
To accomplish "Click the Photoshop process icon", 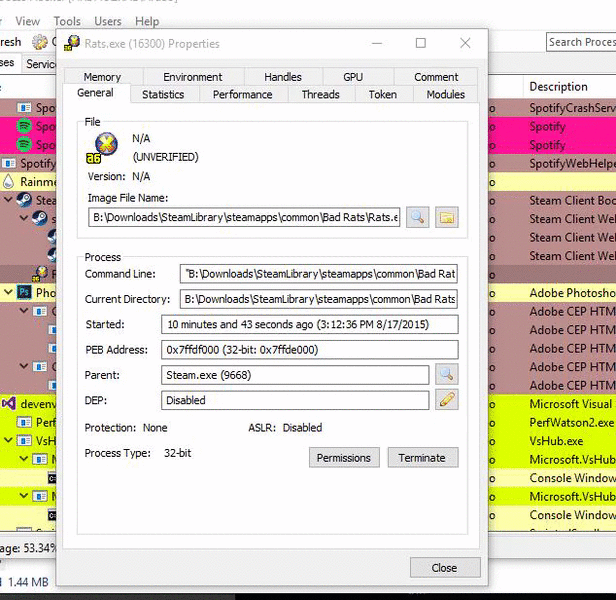I will [x=24, y=293].
